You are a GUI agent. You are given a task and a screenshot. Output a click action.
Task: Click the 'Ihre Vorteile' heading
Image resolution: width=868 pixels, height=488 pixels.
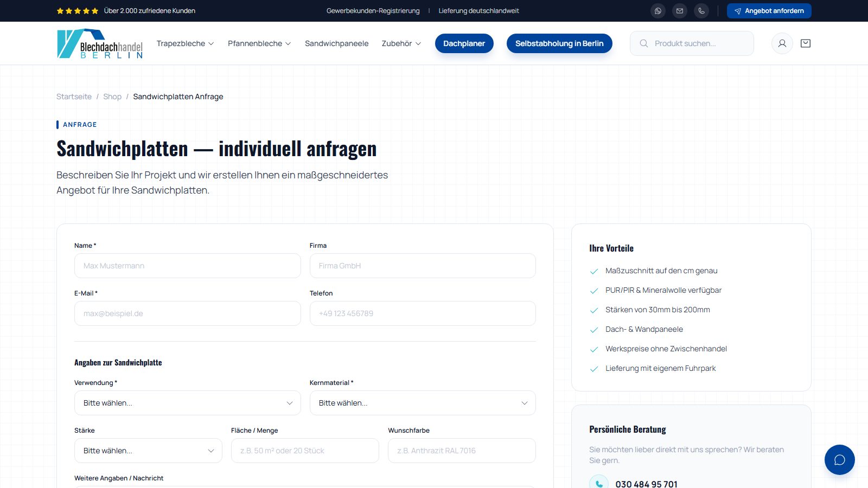click(611, 248)
